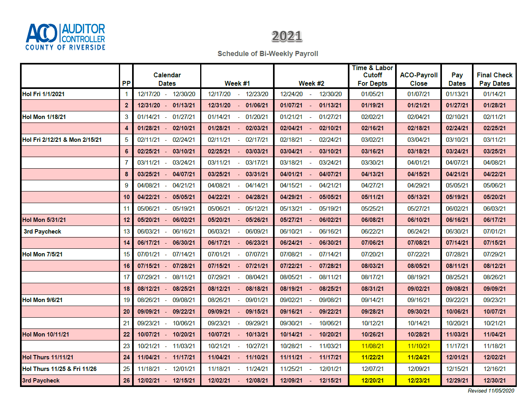Click the yellow 11/08/21 cutoff cell
The image size is (532, 405).
click(373, 346)
